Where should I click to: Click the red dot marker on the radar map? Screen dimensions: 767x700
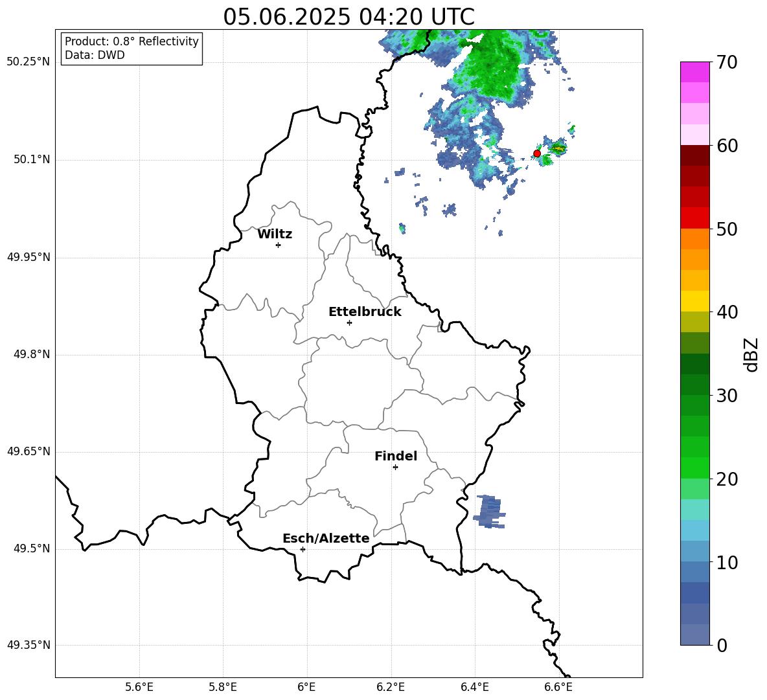point(536,153)
